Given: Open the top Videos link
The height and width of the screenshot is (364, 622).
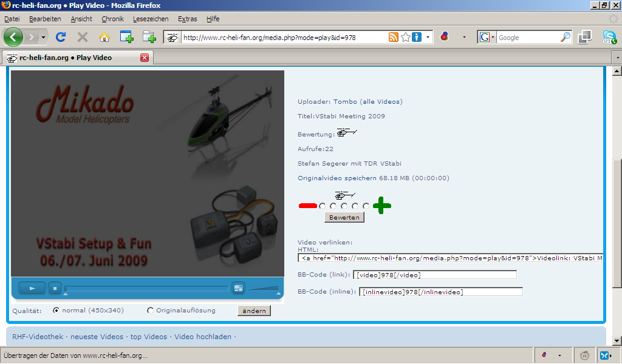Looking at the screenshot, I should pos(149,337).
